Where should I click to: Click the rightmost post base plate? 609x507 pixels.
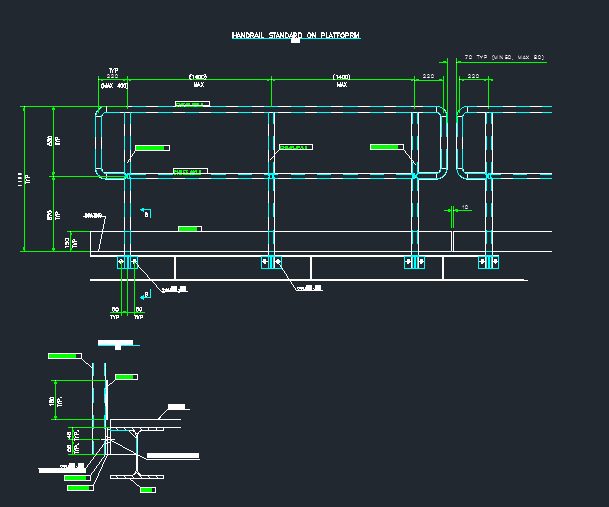487,263
